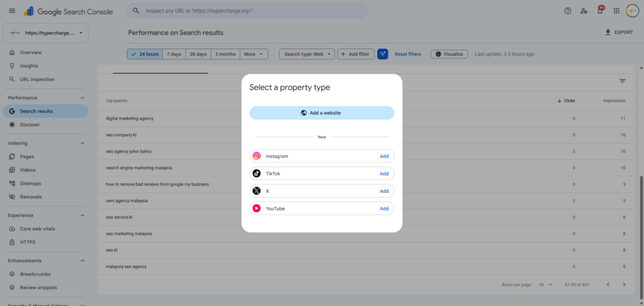The image size is (644, 306).
Task: Click the EXPORT button
Action: pos(619,32)
